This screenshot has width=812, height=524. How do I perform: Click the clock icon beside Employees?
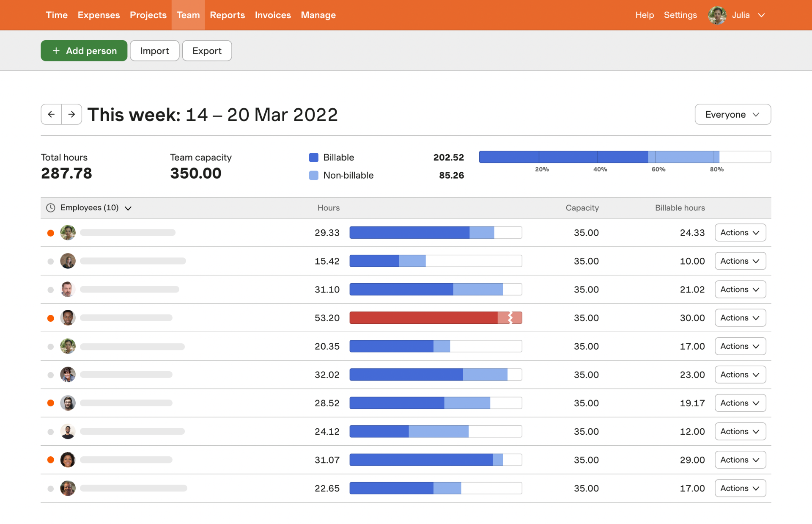pyautogui.click(x=50, y=208)
